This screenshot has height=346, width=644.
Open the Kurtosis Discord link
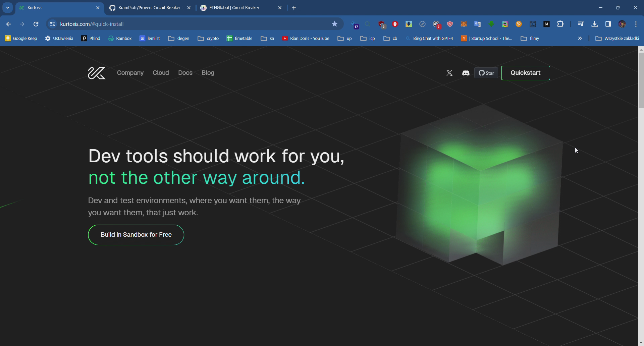pyautogui.click(x=466, y=73)
